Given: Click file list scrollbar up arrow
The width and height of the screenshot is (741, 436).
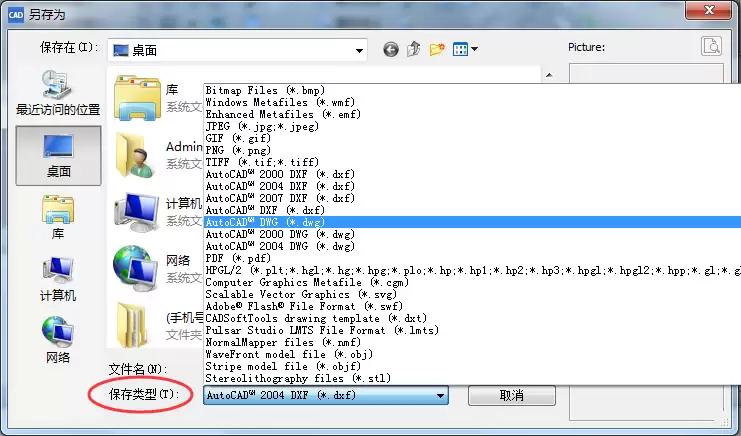Looking at the screenshot, I should coord(549,75).
